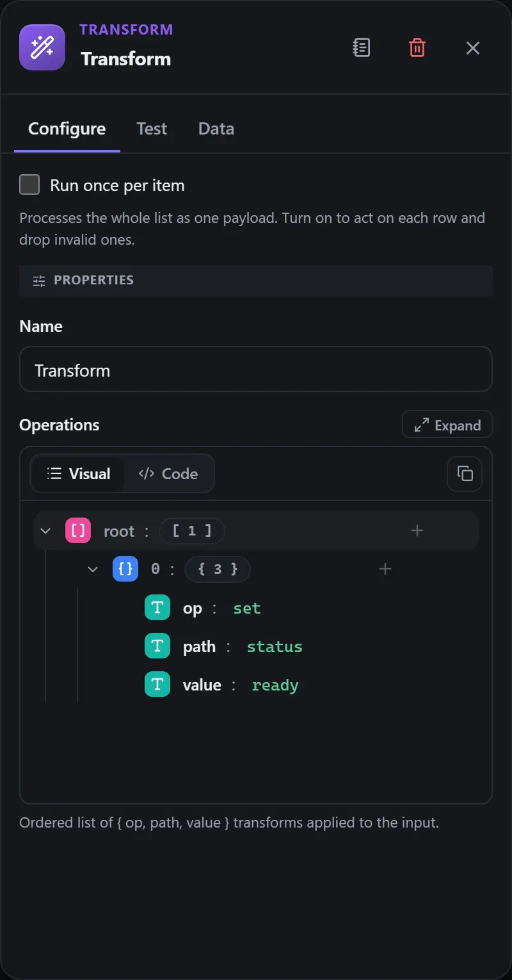Image resolution: width=512 pixels, height=980 pixels.
Task: Delete node with red trash icon
Action: click(417, 47)
